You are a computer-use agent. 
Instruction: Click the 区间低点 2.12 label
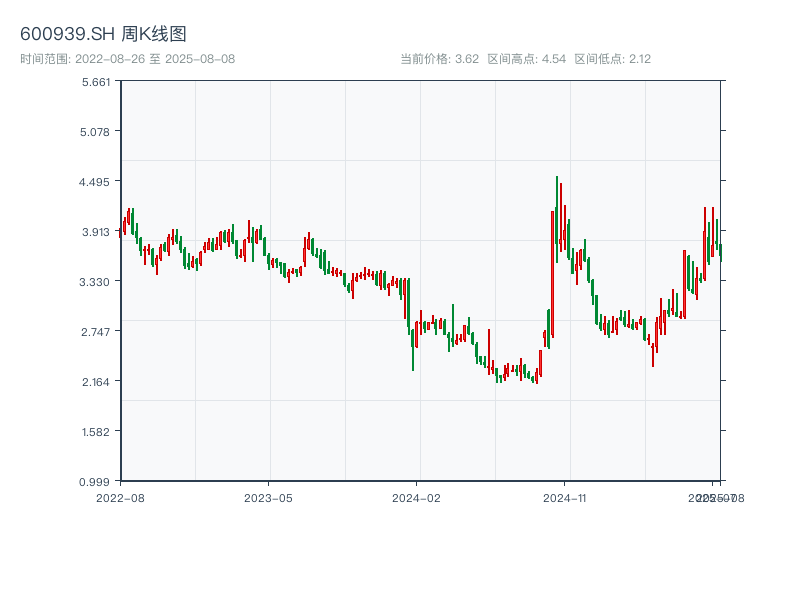[612, 59]
